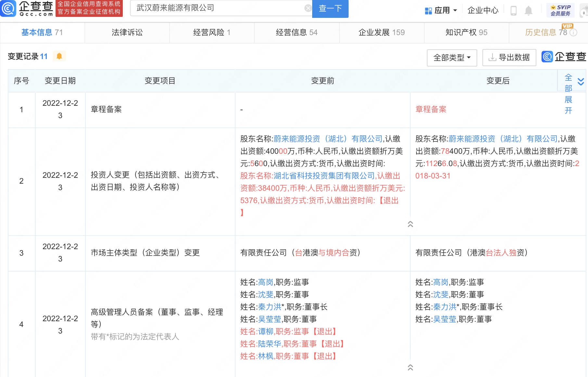
Task: Open 企业中心 link
Action: point(483,10)
